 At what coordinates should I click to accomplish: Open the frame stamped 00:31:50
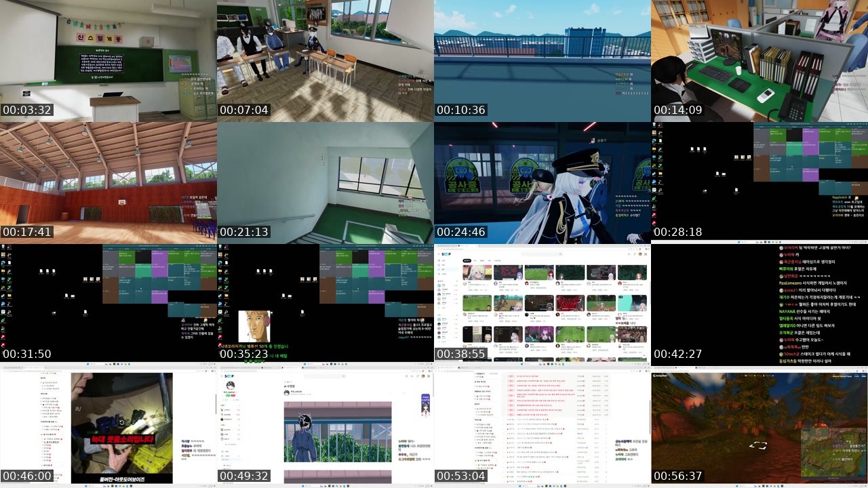coord(108,305)
